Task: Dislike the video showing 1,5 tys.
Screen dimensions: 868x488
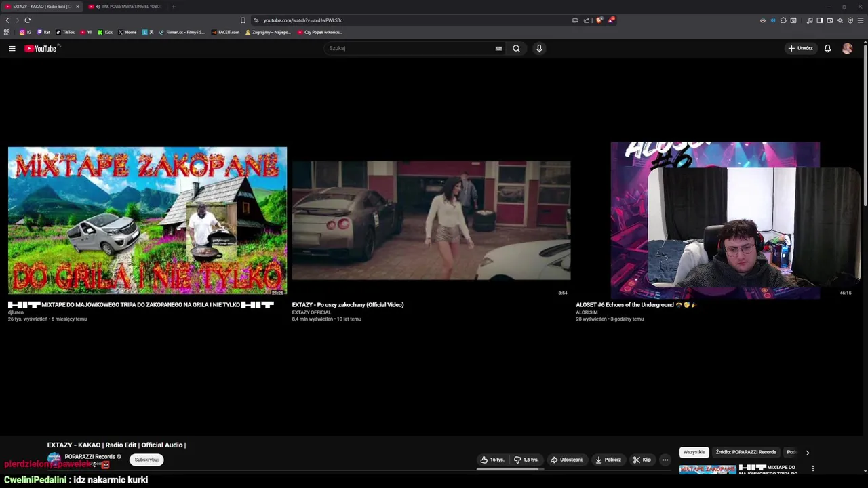Action: 526,460
